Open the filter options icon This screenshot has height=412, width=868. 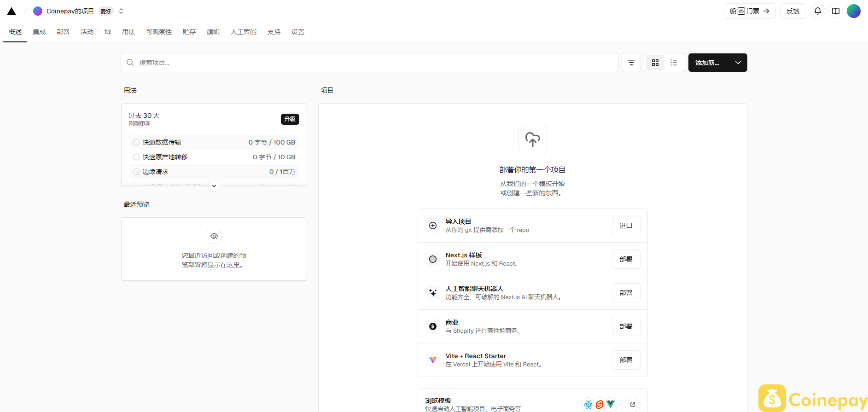click(631, 63)
